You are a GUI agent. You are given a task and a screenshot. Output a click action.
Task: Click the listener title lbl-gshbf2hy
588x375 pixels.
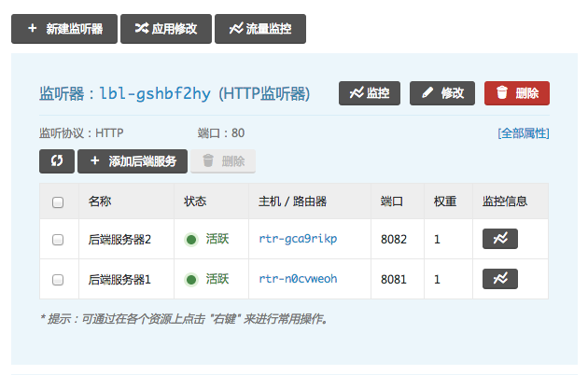click(x=157, y=94)
